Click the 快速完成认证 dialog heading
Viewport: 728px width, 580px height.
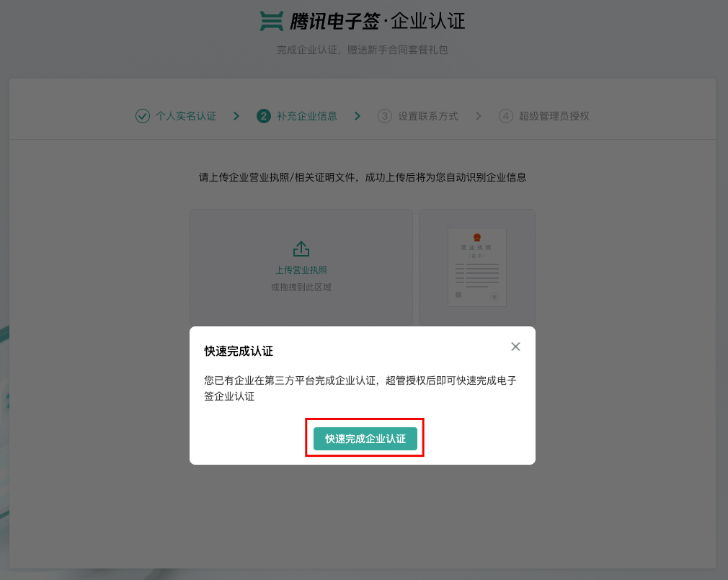coord(239,352)
